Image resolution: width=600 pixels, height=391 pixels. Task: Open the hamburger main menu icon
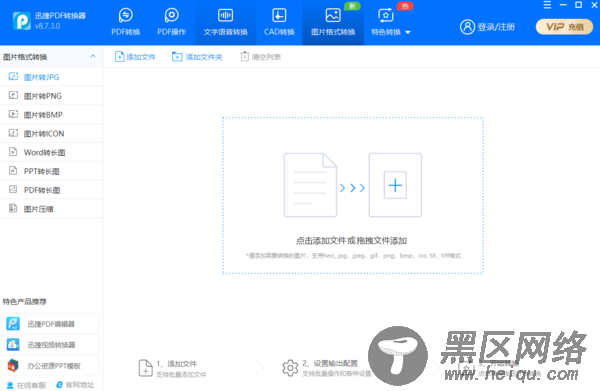547,5
